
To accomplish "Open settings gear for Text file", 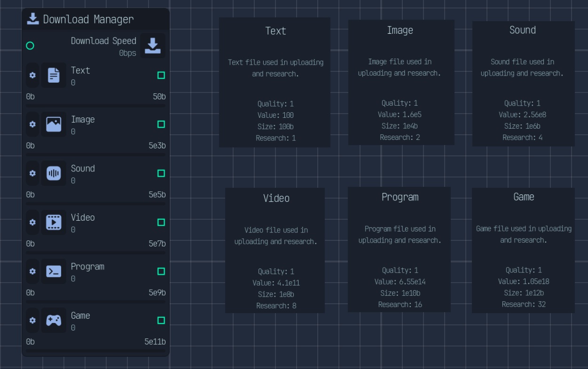I will pos(32,75).
